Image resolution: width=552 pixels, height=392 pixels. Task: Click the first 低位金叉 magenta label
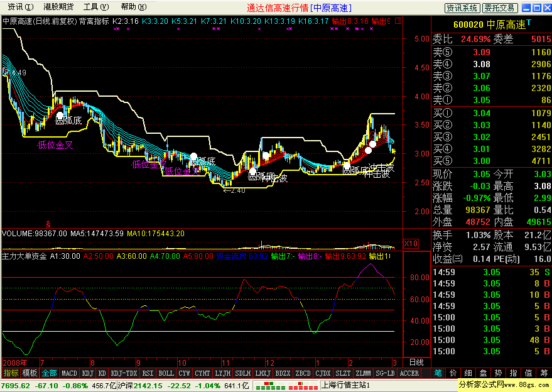55,145
